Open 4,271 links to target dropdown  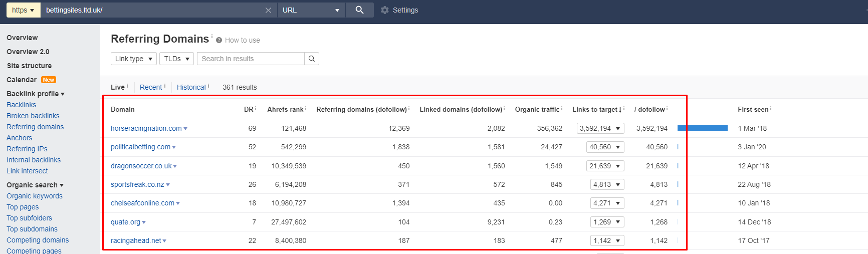(x=607, y=203)
